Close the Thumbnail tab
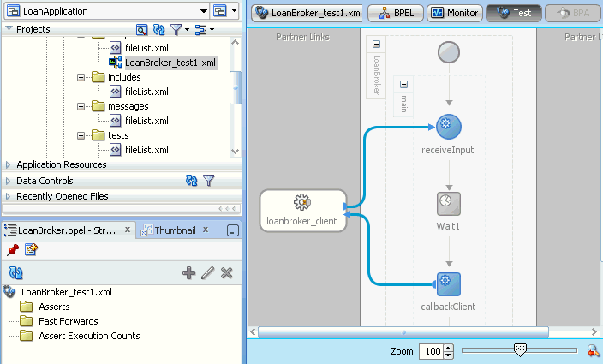Viewport: 603px width, 364px height. point(206,230)
